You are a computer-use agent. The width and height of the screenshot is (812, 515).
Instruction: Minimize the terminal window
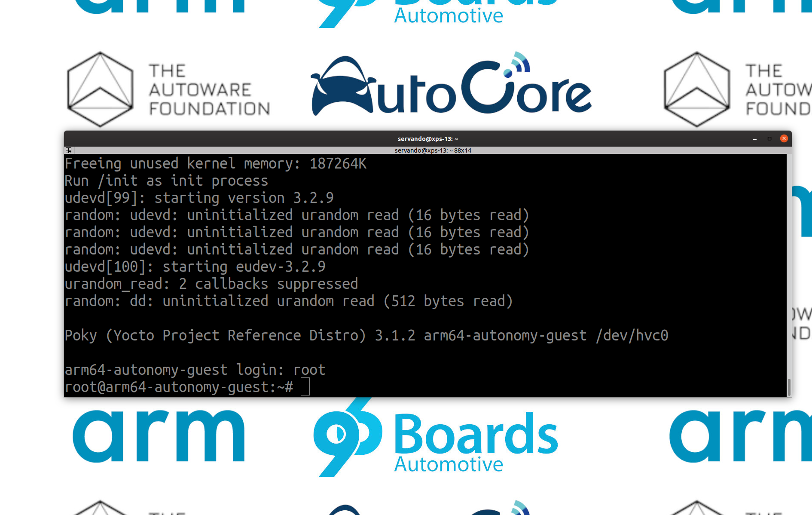754,138
